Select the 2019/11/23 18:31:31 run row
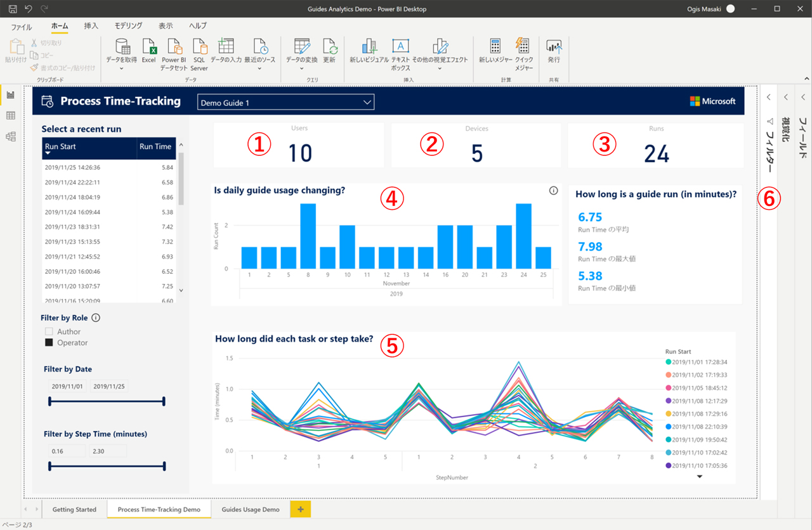This screenshot has height=530, width=812. (109, 226)
